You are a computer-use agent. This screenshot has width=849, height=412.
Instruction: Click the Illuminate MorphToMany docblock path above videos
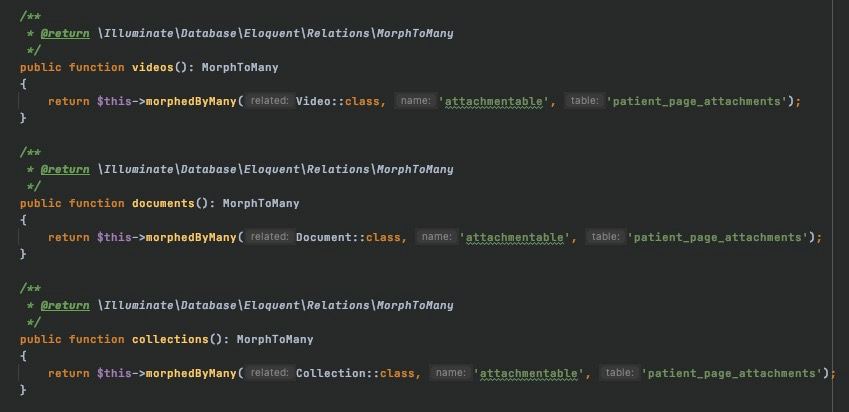pyautogui.click(x=276, y=34)
